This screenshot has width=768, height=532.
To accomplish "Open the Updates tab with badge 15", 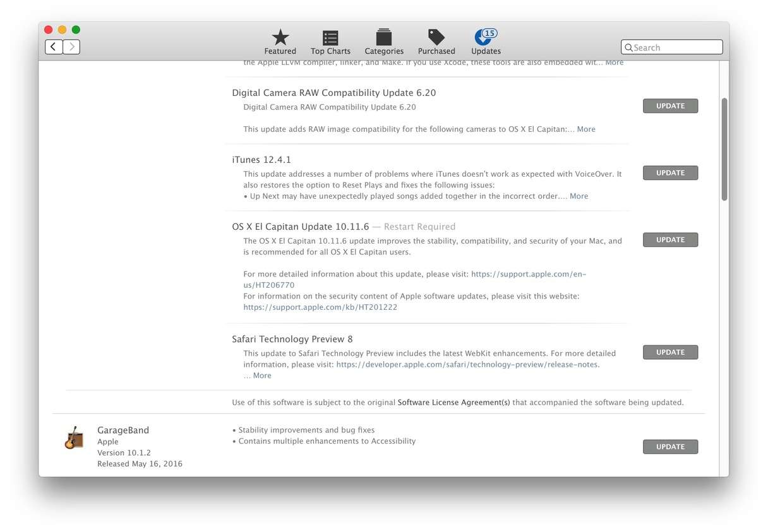I will 486,42.
